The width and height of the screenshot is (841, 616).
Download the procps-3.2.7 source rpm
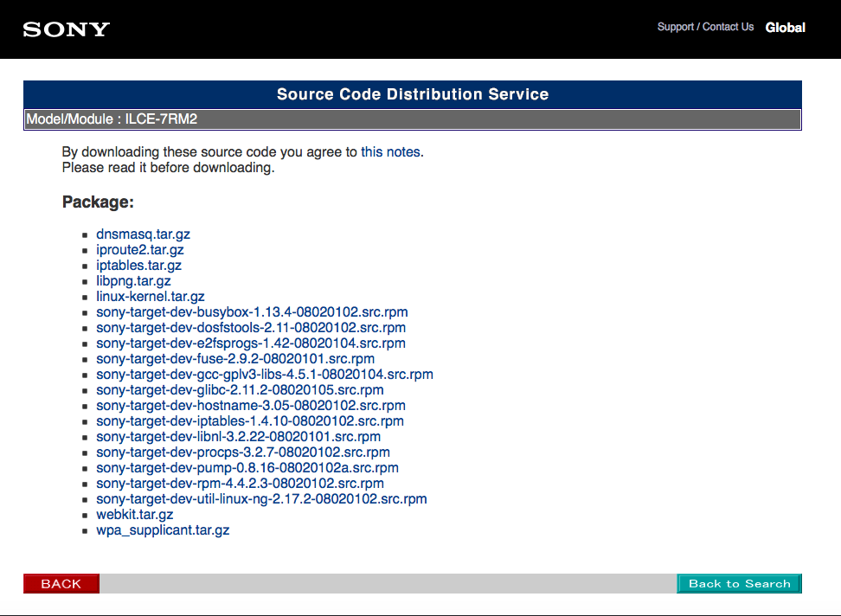[x=243, y=452]
